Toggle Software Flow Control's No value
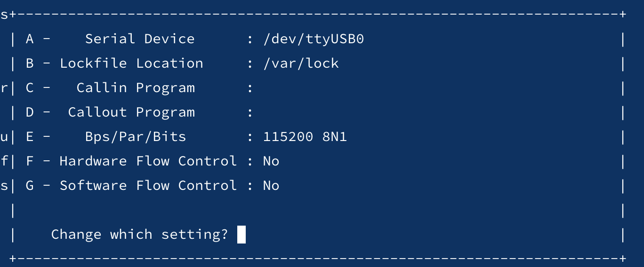644x267 pixels. [x=271, y=186]
